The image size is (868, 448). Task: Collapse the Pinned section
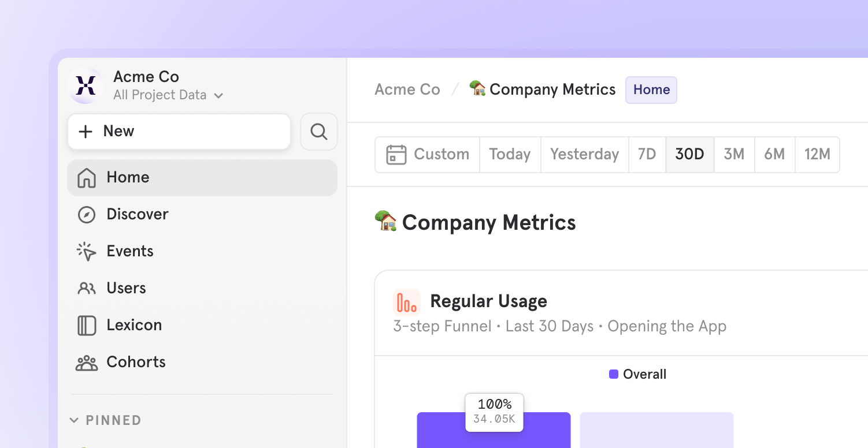point(74,420)
